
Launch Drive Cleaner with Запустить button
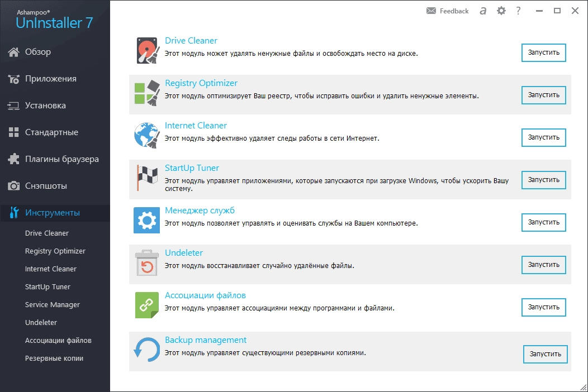[544, 53]
